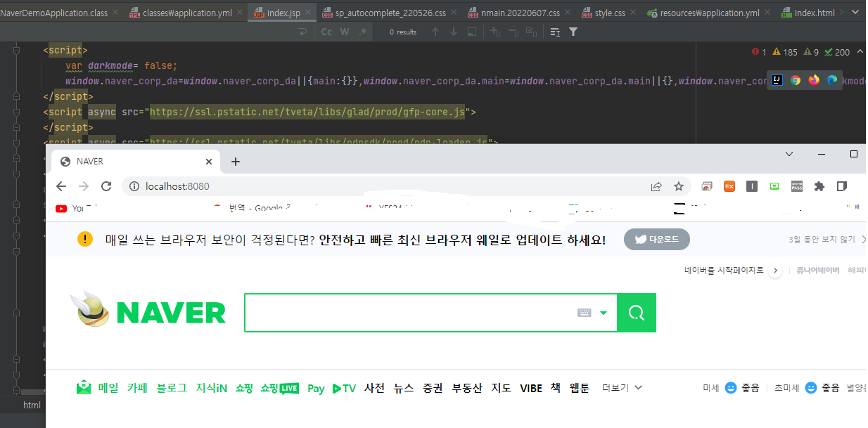Screen dimensions: 868x428
Task: Expand the hidden editor tabs list
Action: point(855,13)
